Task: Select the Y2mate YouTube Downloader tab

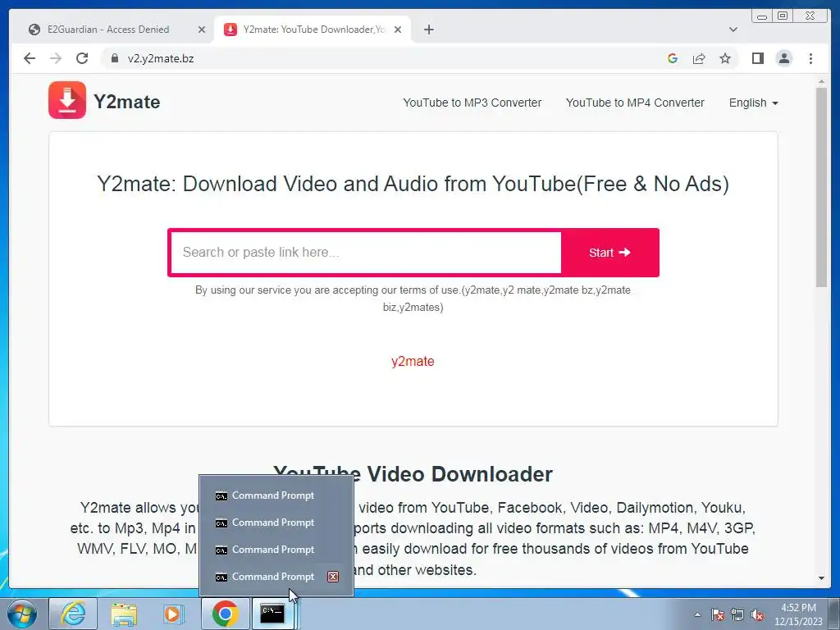Action: point(313,30)
